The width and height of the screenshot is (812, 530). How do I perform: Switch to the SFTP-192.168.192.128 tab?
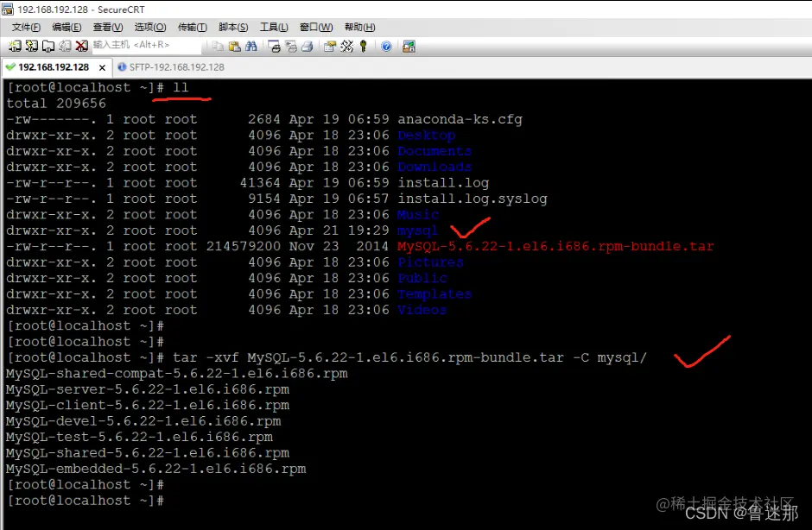tap(176, 67)
